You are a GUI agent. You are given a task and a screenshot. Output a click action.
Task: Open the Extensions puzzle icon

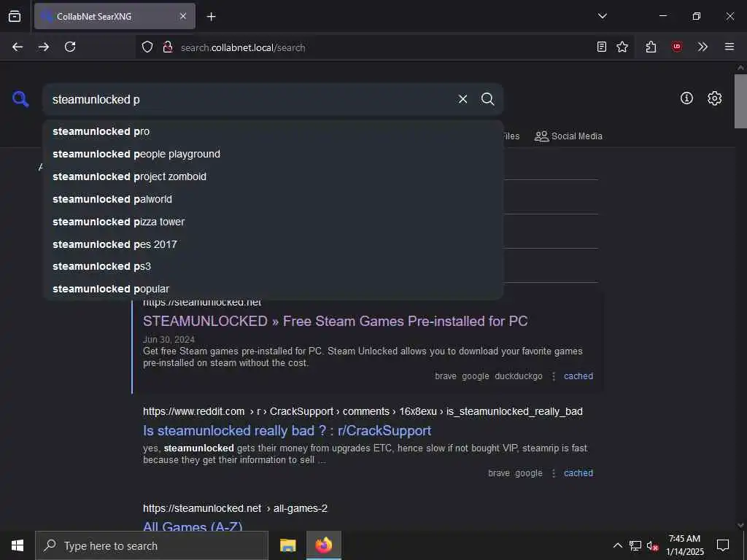(651, 47)
